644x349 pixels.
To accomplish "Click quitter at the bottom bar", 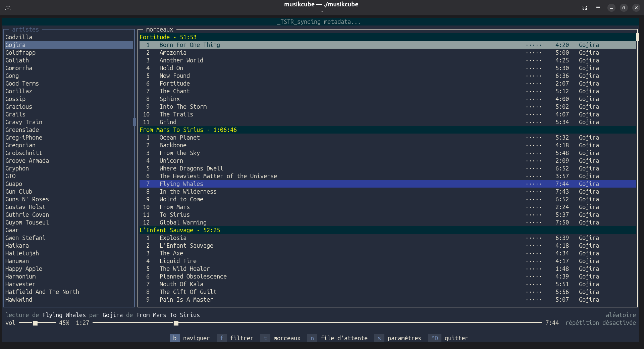I will [x=456, y=338].
